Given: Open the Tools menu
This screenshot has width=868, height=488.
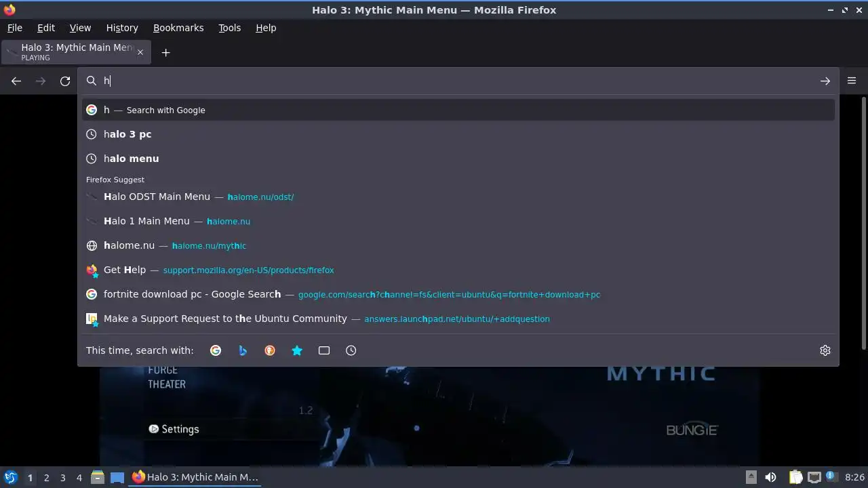Looking at the screenshot, I should pyautogui.click(x=229, y=28).
